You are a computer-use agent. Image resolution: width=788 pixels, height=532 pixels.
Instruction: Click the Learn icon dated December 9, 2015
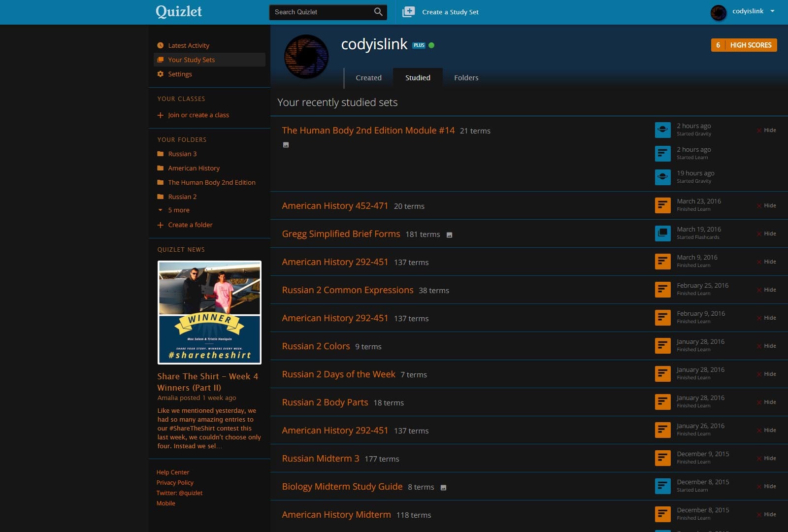click(x=663, y=458)
